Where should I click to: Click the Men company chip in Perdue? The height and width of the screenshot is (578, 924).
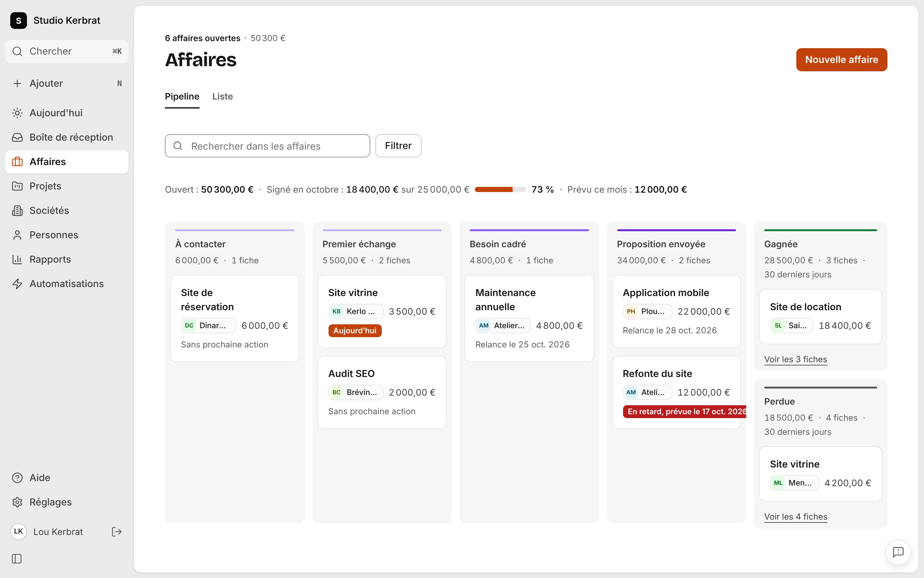[795, 483]
